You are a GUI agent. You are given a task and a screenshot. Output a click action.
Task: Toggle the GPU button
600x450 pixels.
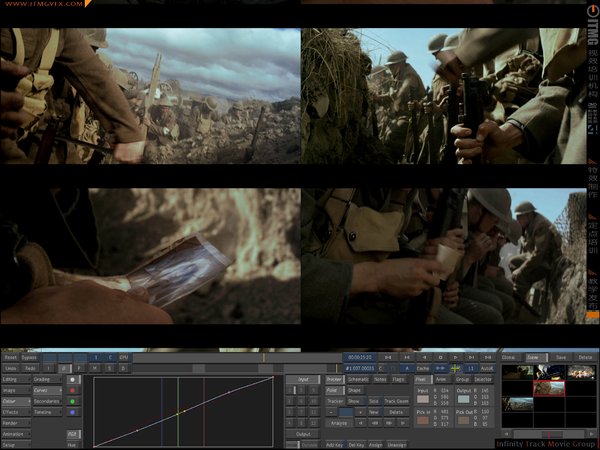point(124,356)
